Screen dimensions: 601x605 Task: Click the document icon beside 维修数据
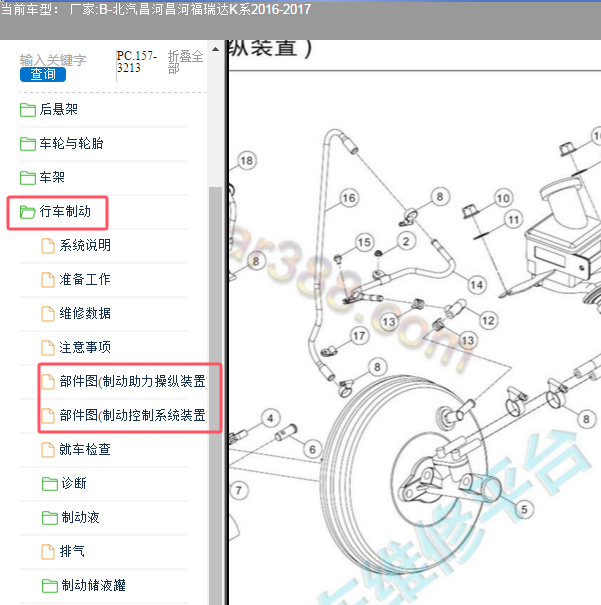[48, 314]
